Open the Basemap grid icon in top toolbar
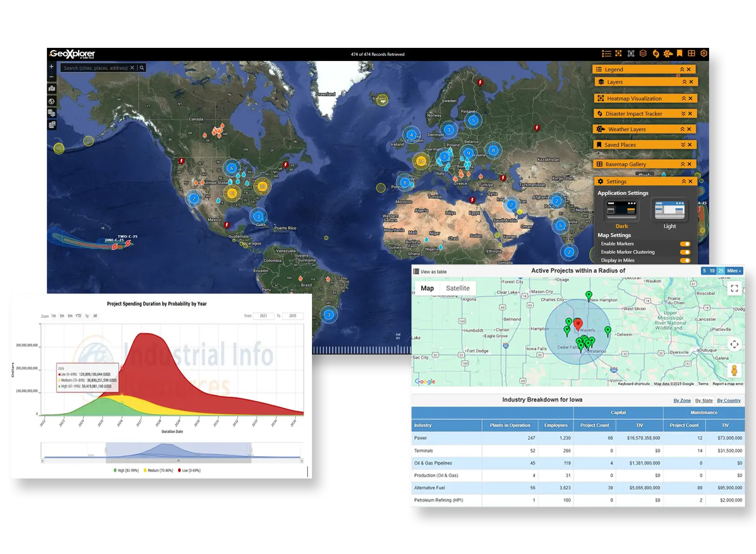The image size is (756, 554). 691,53
